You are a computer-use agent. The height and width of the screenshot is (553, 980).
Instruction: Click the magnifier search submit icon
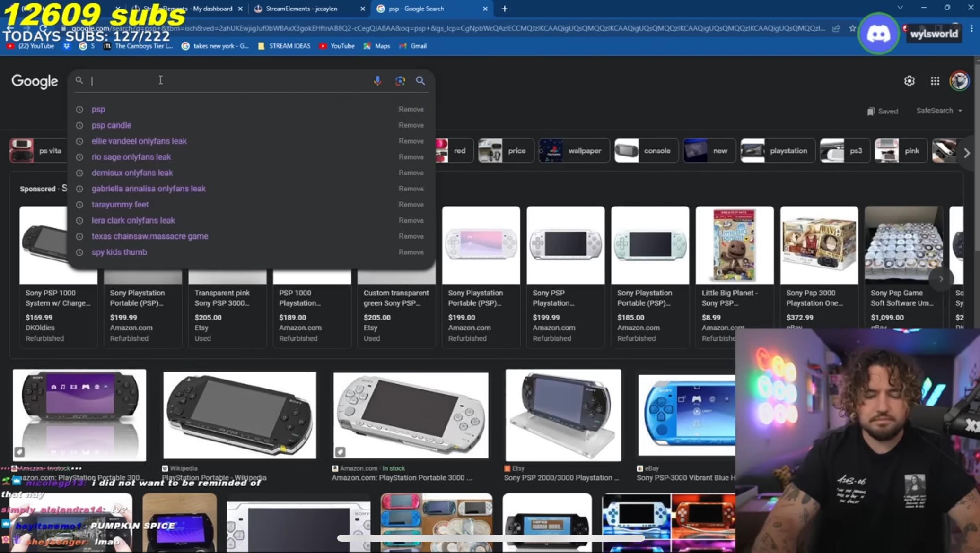[420, 81]
